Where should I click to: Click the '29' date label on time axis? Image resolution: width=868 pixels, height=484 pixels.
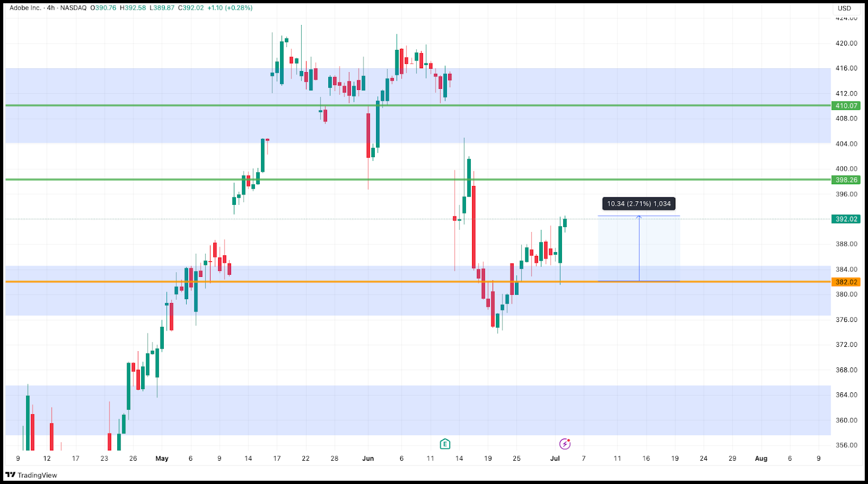(732, 459)
